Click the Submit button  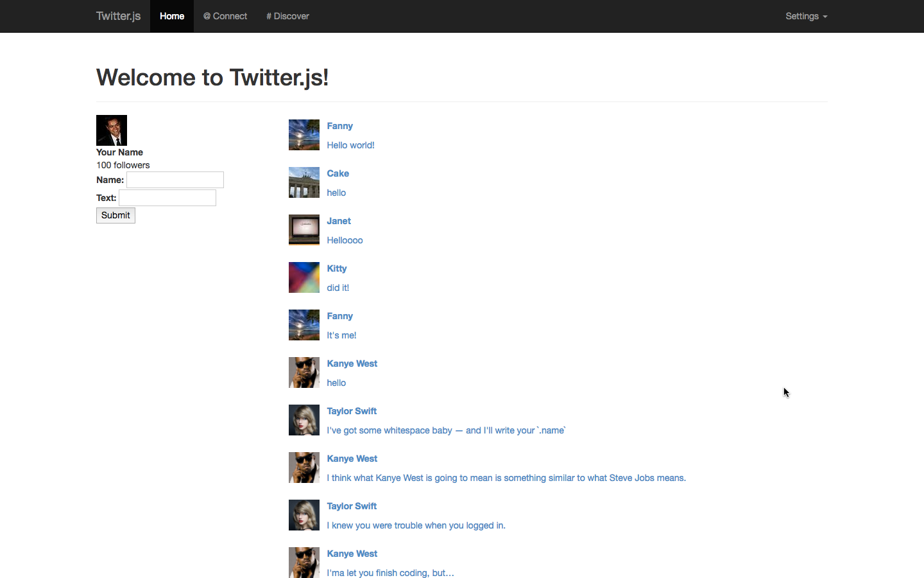[116, 215]
